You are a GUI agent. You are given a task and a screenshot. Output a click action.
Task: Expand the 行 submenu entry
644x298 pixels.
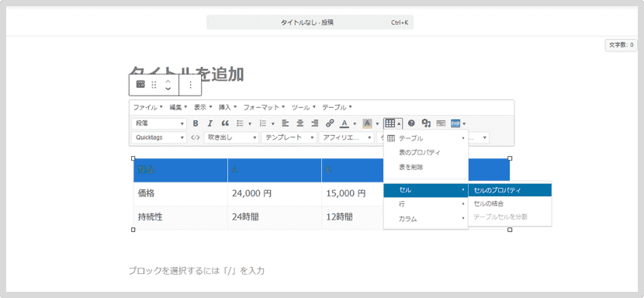tap(426, 204)
